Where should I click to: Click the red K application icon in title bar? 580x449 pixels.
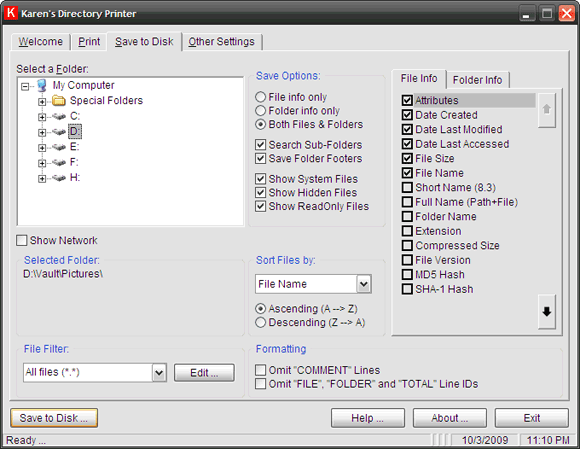tap(11, 13)
